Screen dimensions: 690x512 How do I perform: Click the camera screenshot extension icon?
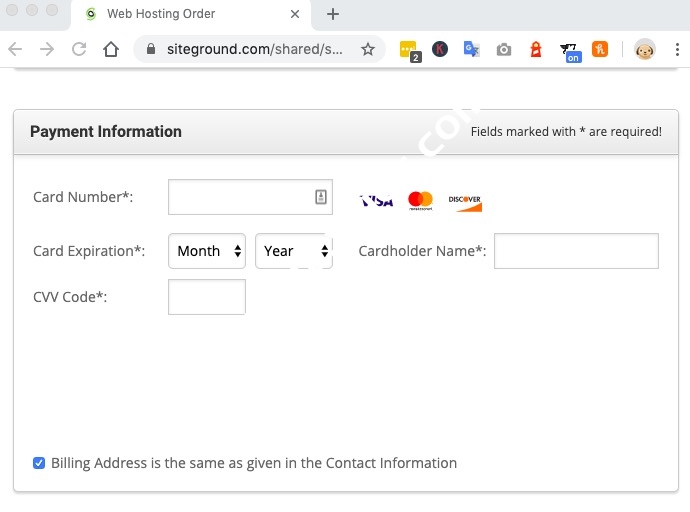click(x=504, y=49)
